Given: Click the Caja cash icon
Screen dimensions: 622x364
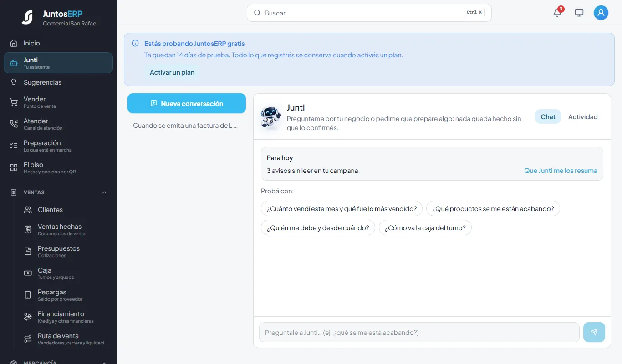Looking at the screenshot, I should point(28,273).
